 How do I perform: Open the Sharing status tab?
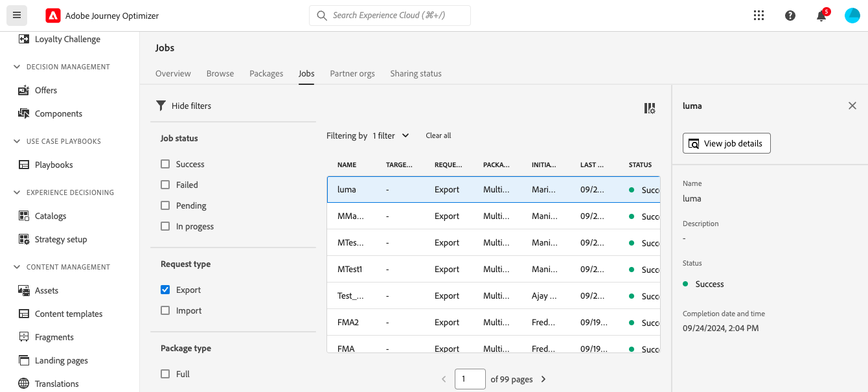416,73
